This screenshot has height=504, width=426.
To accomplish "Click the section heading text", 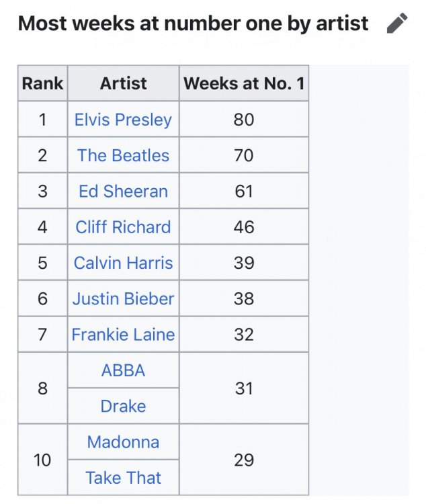I will tap(193, 24).
